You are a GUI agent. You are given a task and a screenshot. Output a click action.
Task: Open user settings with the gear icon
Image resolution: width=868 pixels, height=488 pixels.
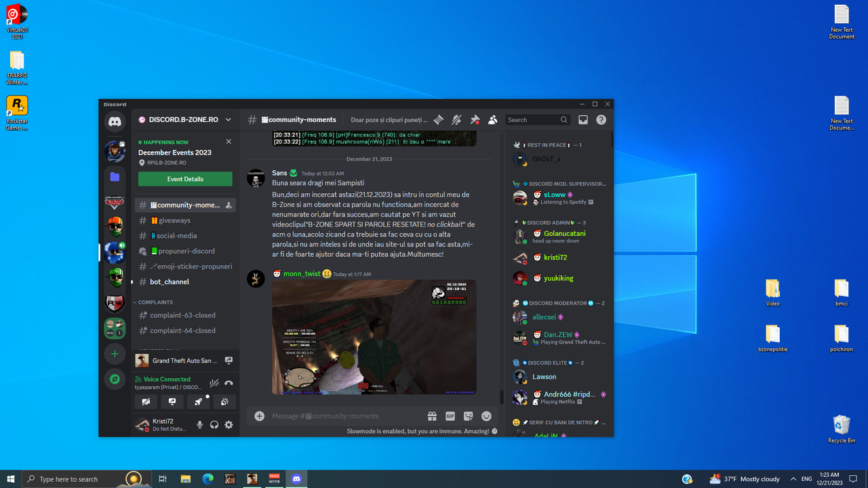[229, 425]
